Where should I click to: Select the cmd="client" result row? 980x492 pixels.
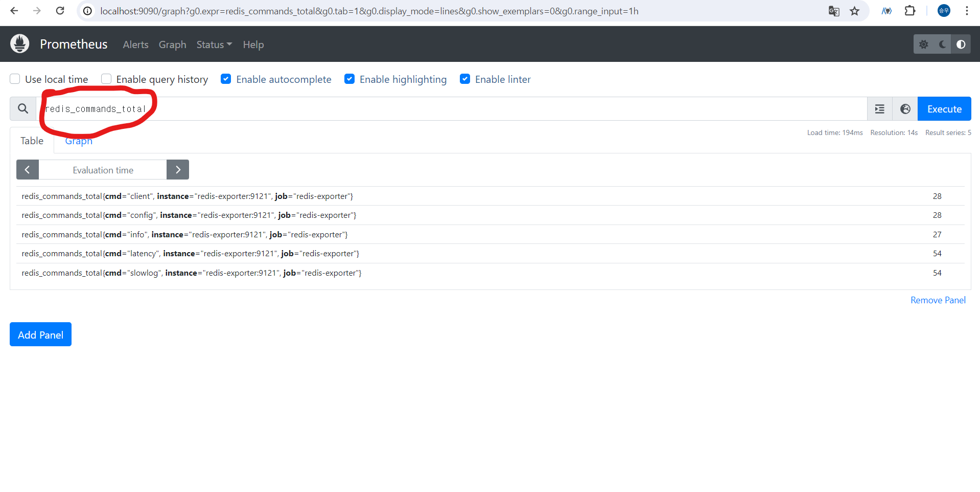point(491,196)
